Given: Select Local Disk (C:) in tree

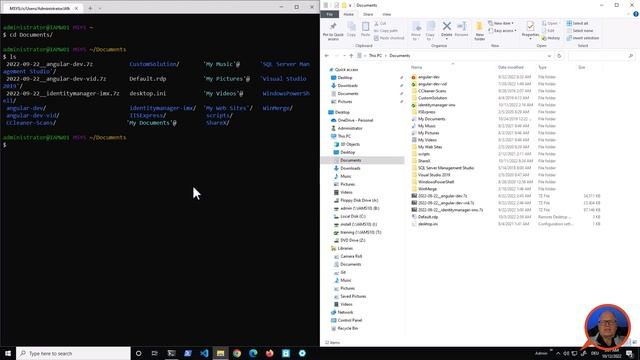Looking at the screenshot, I should pos(353,216).
